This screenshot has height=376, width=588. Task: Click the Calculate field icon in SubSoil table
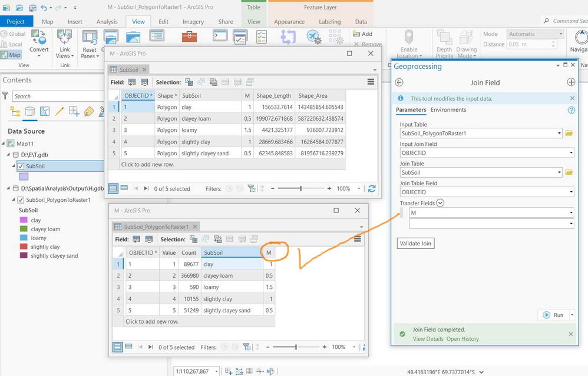click(144, 82)
